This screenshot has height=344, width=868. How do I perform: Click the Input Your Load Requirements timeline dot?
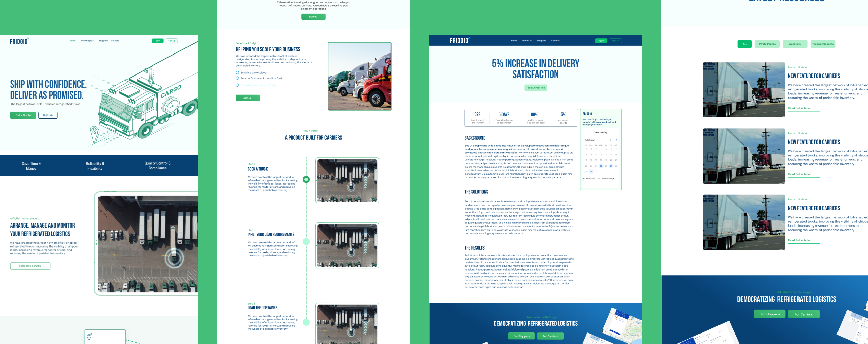click(306, 241)
